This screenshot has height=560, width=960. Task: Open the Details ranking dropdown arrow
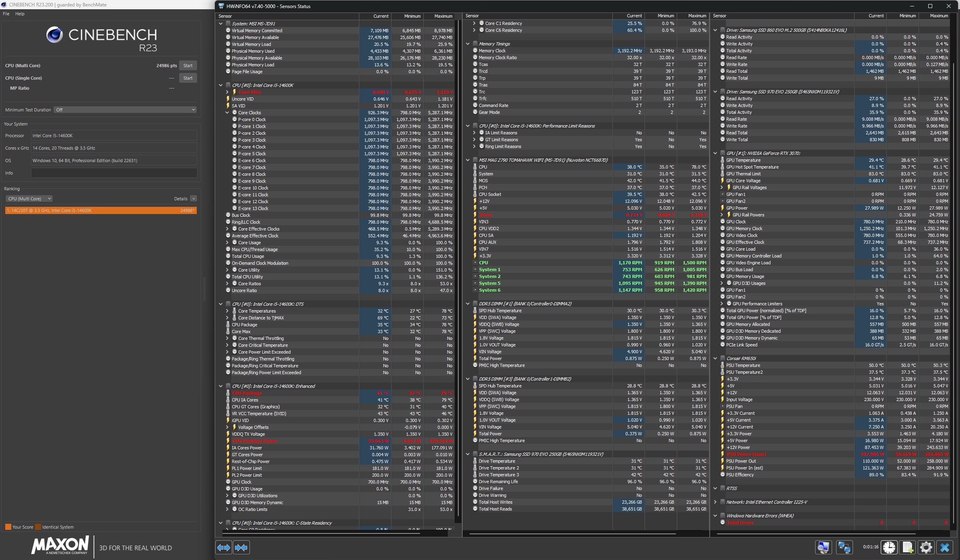[x=194, y=199]
